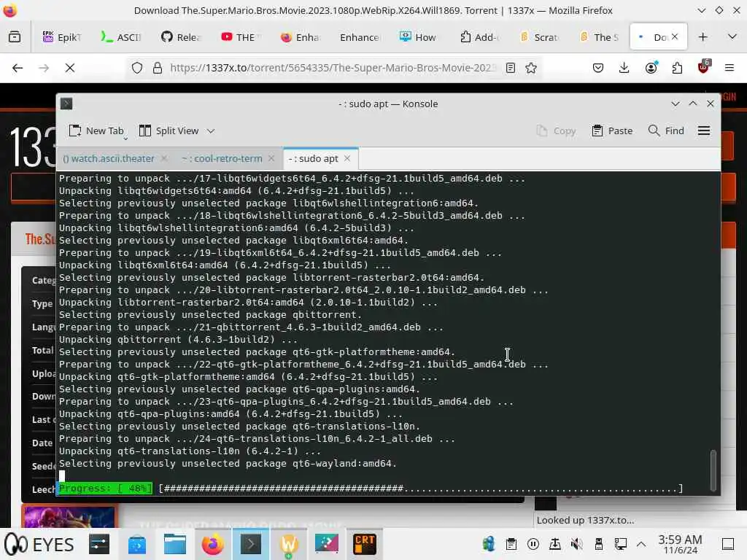Click Split View in Konsole
Viewport: 747px width, 560px height.
pos(169,131)
